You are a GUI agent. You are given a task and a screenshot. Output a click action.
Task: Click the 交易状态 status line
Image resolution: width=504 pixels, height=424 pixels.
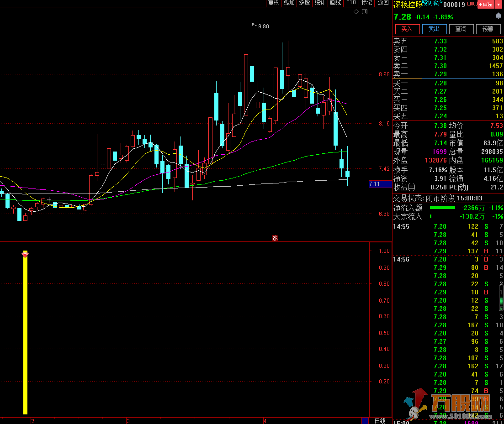[438, 199]
